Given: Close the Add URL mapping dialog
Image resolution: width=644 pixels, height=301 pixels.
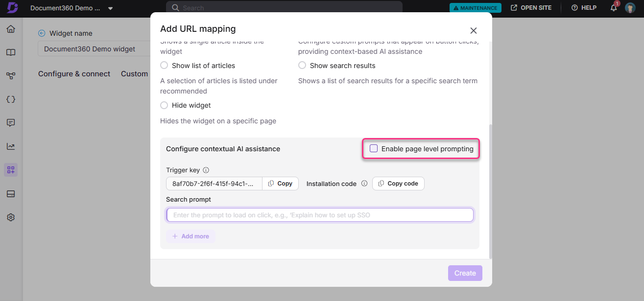Looking at the screenshot, I should 473,30.
